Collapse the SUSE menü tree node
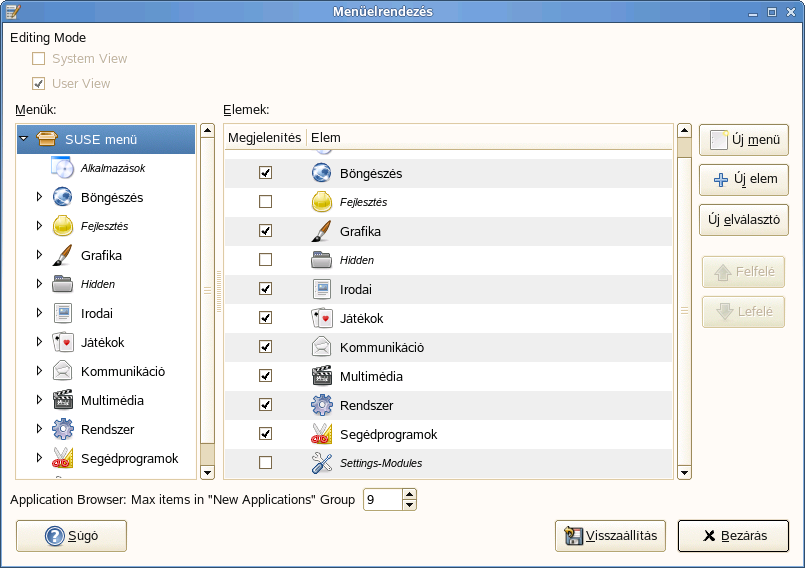 pyautogui.click(x=24, y=139)
